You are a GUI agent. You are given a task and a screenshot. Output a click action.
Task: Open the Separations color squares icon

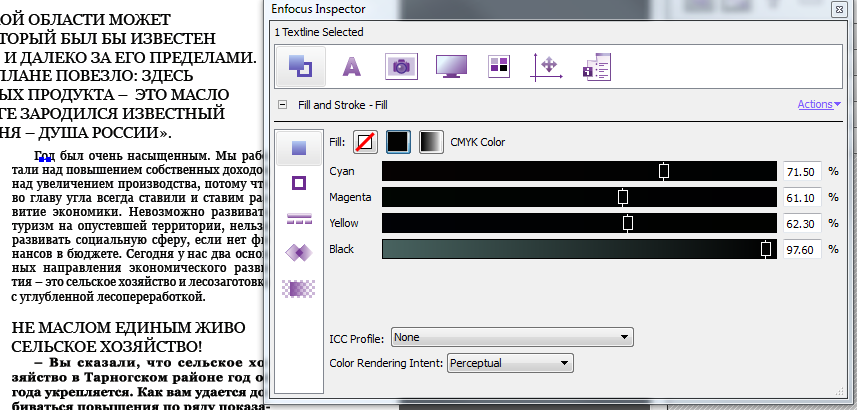coord(498,67)
